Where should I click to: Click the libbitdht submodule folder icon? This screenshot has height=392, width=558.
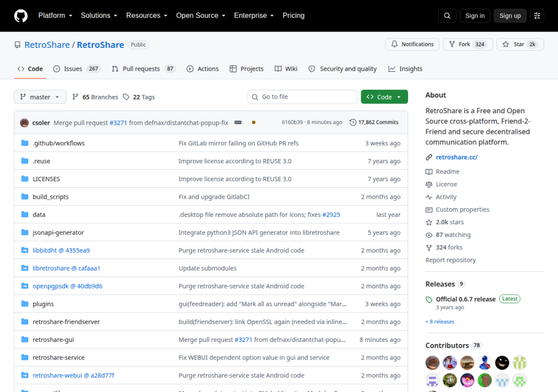pos(25,250)
